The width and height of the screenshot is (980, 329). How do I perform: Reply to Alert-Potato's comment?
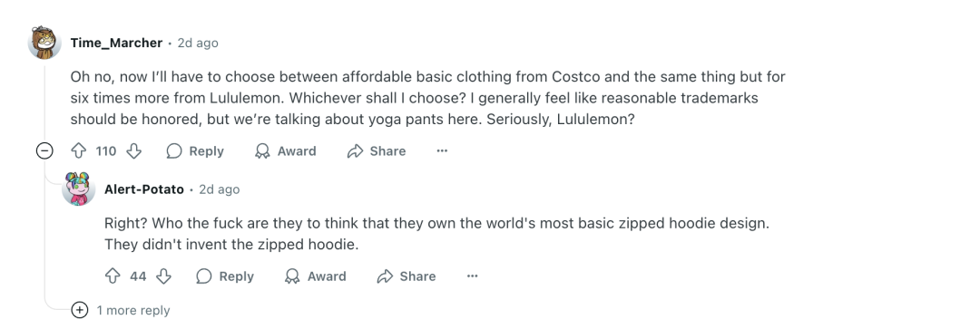[225, 276]
